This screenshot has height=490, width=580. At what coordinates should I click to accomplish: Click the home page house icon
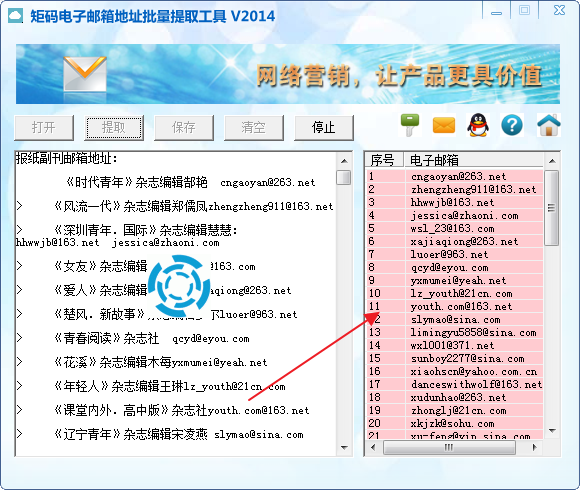coord(549,125)
